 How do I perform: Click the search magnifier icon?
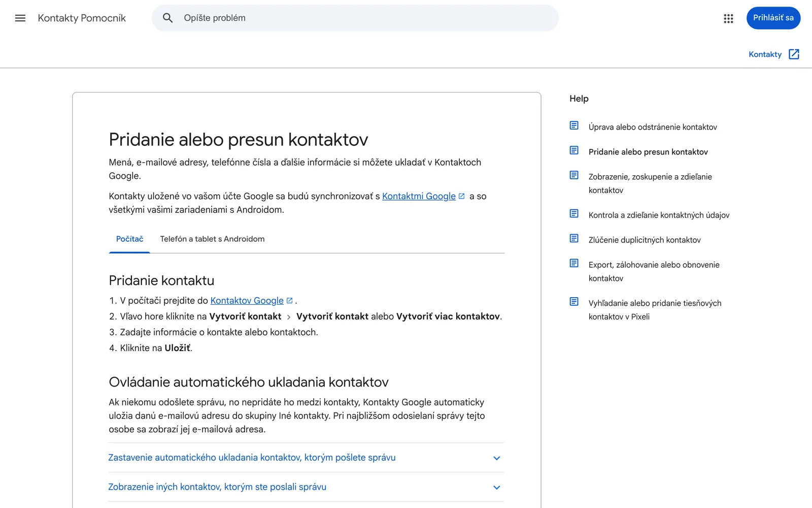(167, 18)
